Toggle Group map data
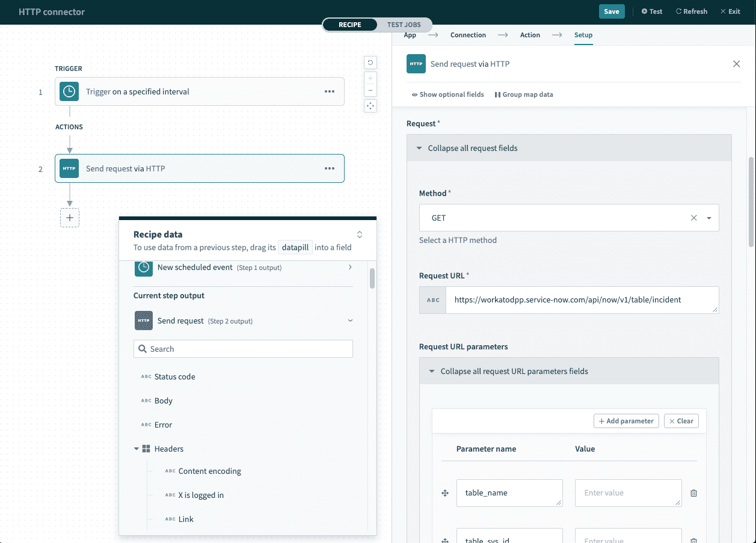This screenshot has width=756, height=543. point(524,94)
